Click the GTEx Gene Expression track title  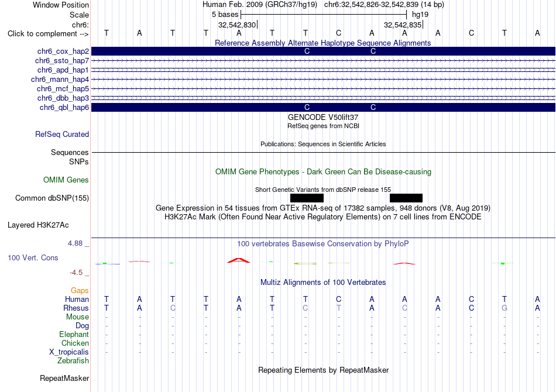[323, 208]
